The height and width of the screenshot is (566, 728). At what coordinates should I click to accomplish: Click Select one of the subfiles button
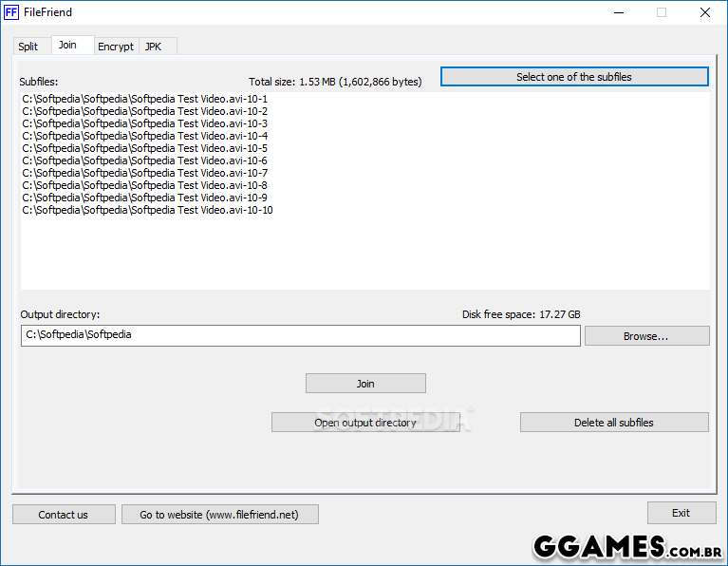573,77
